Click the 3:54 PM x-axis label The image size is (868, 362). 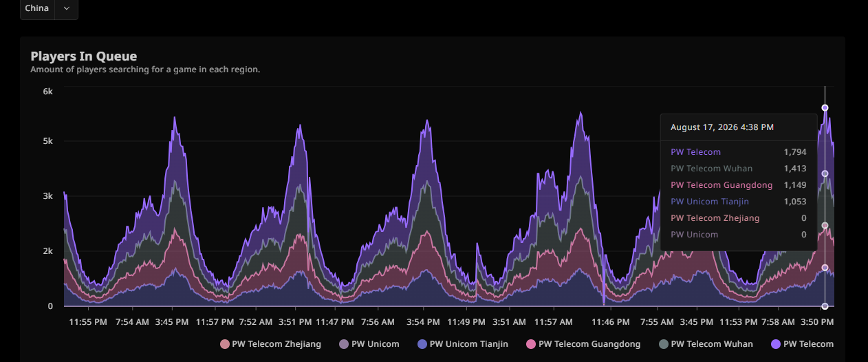tap(424, 321)
